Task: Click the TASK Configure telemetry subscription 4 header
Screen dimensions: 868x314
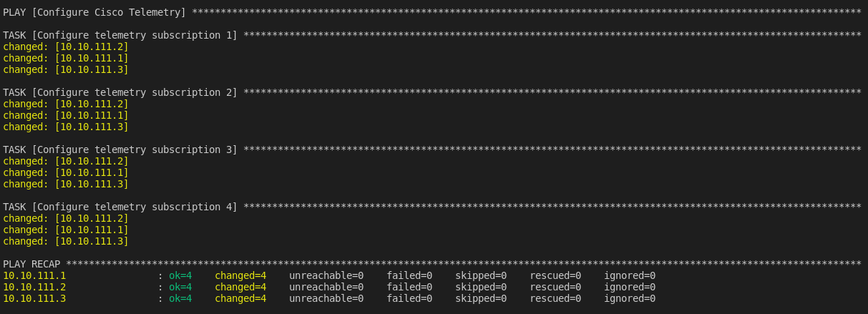Action: point(120,207)
